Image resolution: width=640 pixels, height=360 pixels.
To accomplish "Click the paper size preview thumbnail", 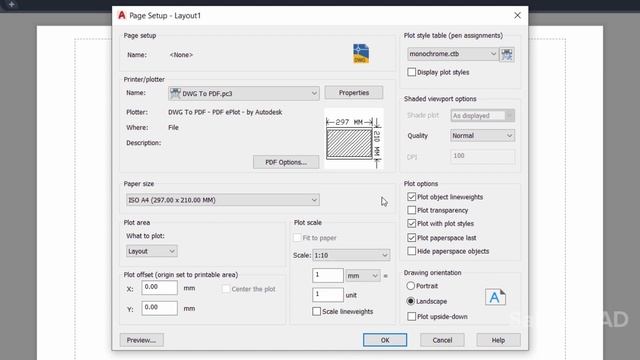I will pos(353,139).
